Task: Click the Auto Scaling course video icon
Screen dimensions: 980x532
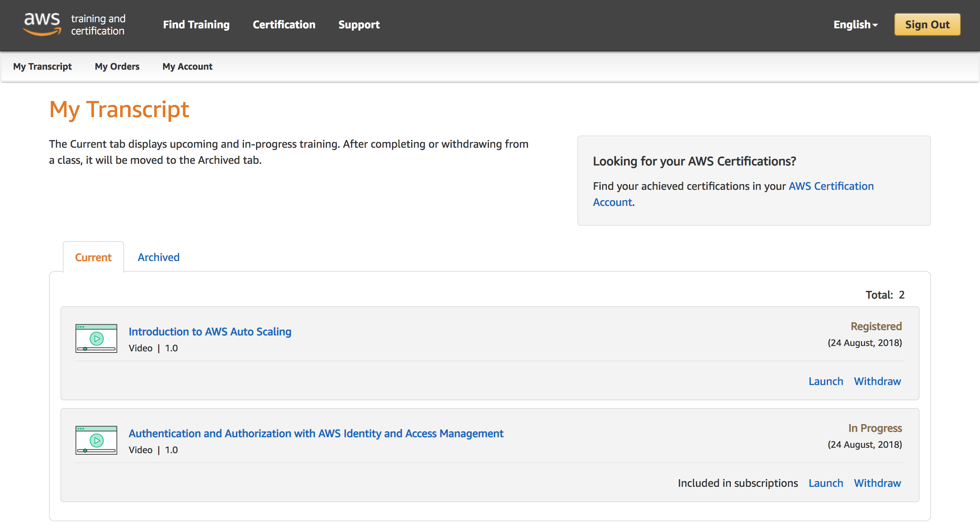Action: [96, 338]
